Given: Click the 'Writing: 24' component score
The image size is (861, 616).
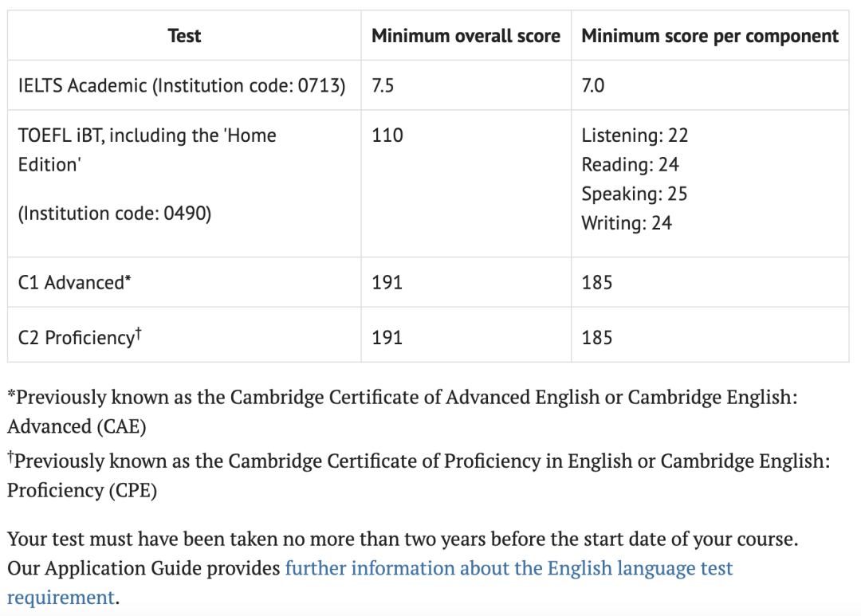Looking at the screenshot, I should [627, 222].
